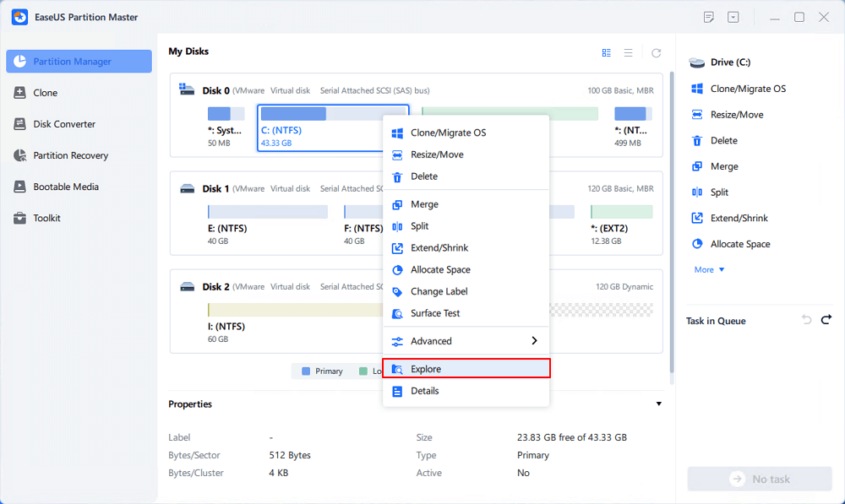
Task: Click Allocate Space in the right panel
Action: [x=739, y=244]
